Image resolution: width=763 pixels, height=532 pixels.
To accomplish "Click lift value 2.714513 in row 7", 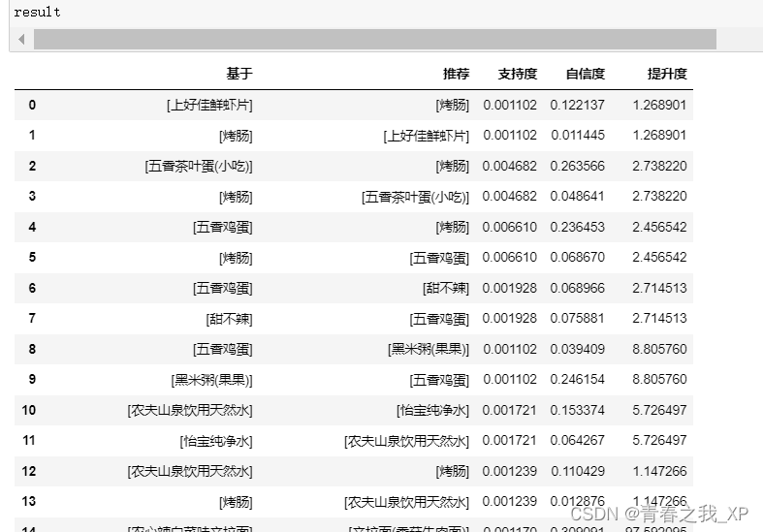I will point(659,319).
